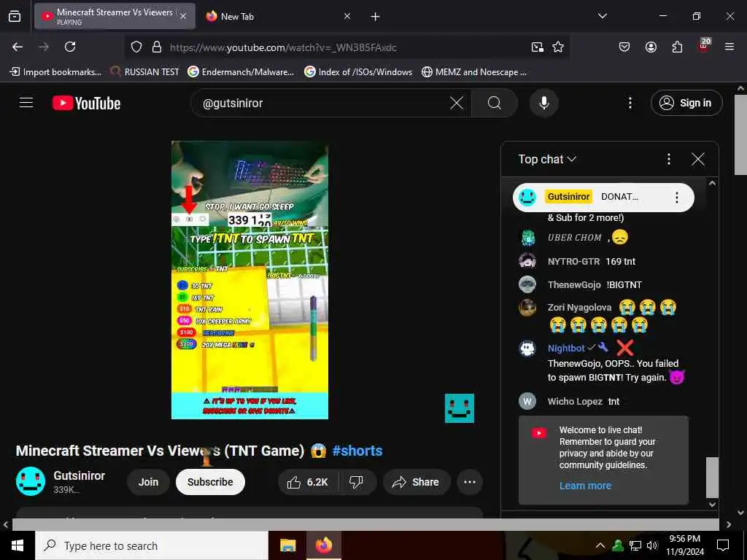Image resolution: width=747 pixels, height=560 pixels.
Task: Open Learn more link in chat
Action: point(585,486)
